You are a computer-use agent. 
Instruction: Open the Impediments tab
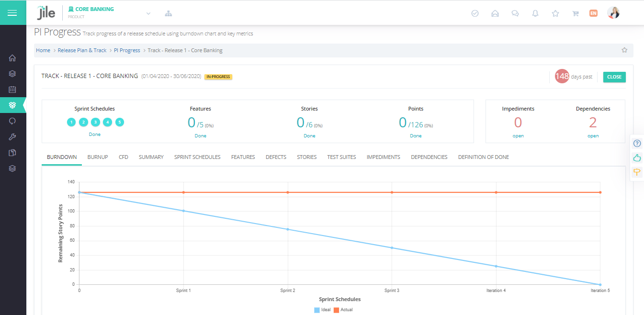[x=384, y=157]
